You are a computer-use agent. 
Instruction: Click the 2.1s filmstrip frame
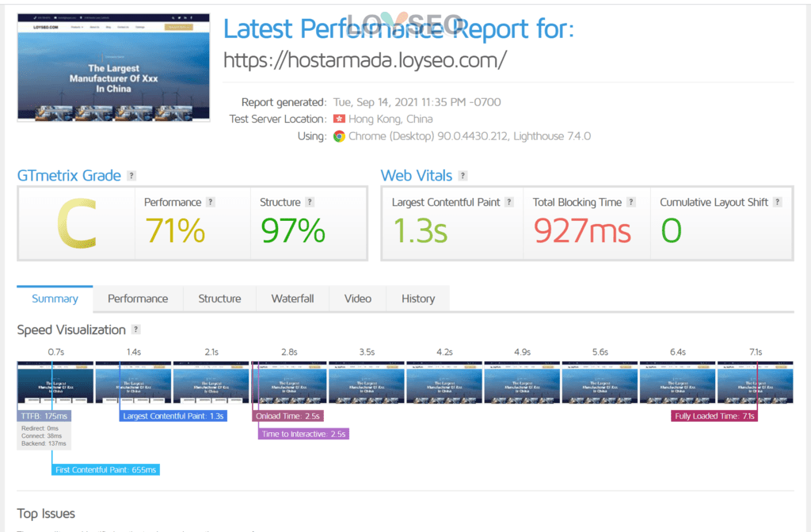[211, 382]
